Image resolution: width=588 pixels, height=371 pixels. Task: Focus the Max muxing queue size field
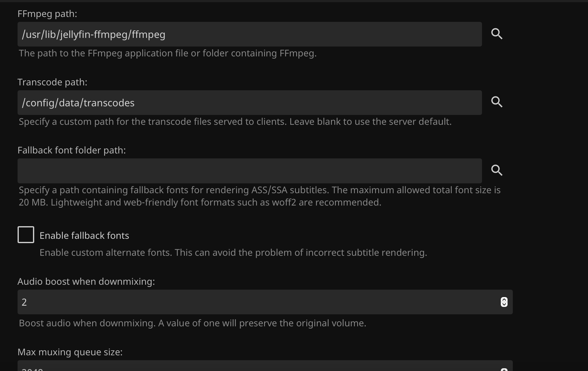click(x=259, y=367)
